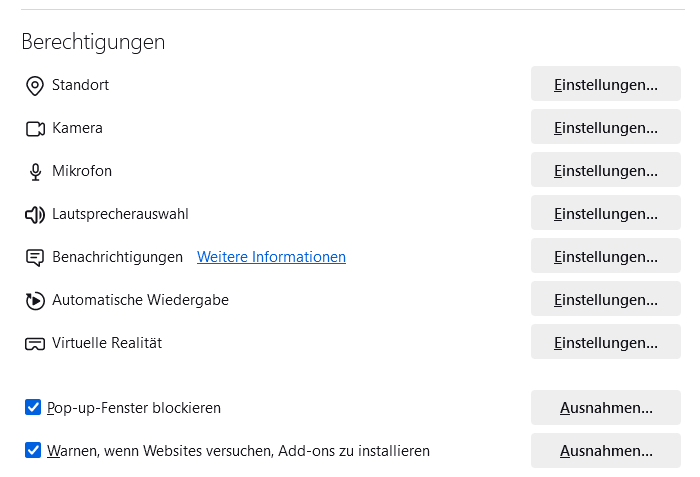Follow the Weitere Informationen link
Viewport: 700px width, 477px height.
tap(271, 257)
